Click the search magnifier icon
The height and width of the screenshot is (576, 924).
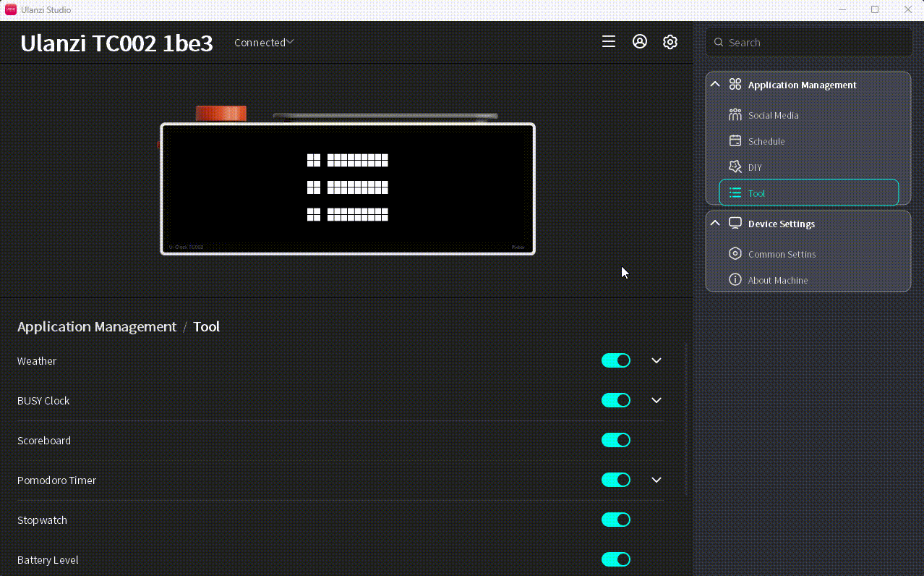[719, 43]
